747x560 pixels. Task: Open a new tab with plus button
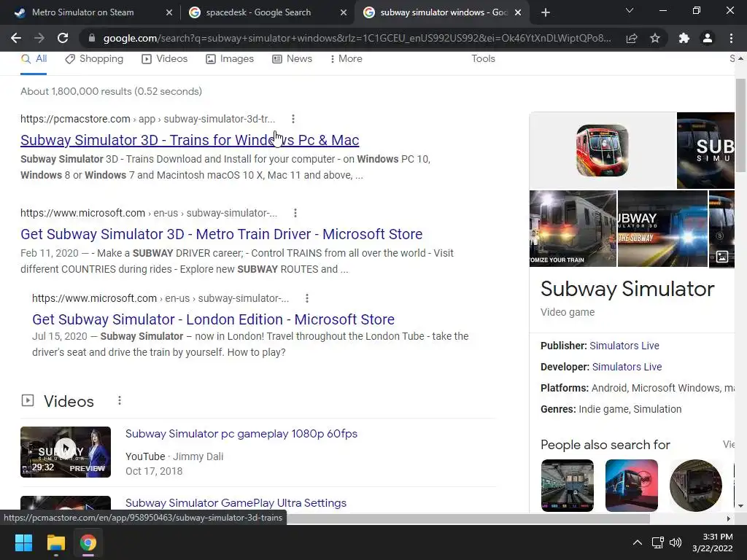click(546, 12)
